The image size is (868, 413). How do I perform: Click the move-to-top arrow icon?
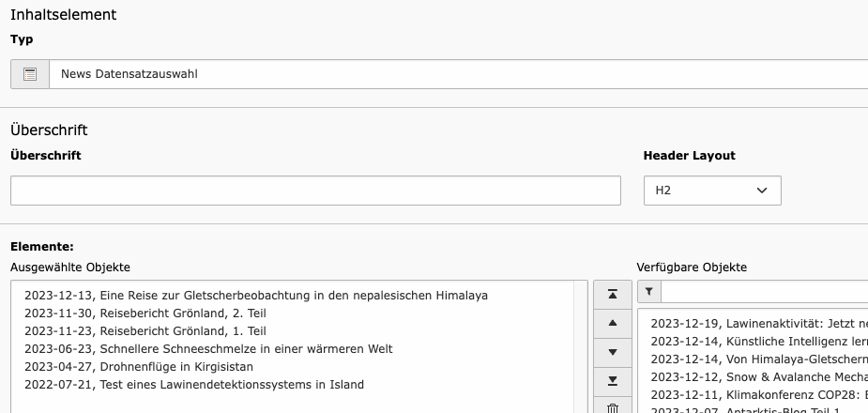tap(612, 295)
